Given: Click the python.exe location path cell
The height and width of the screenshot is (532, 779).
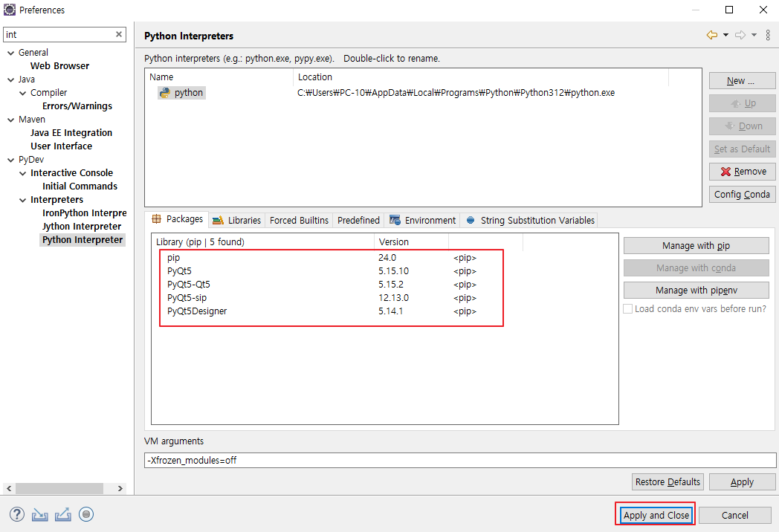Looking at the screenshot, I should click(456, 93).
